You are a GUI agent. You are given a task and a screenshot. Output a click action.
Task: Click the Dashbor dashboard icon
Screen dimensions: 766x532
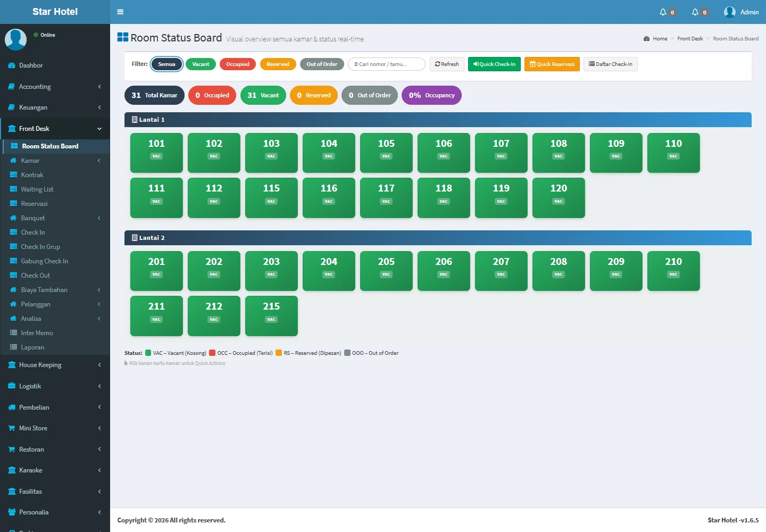coord(12,65)
